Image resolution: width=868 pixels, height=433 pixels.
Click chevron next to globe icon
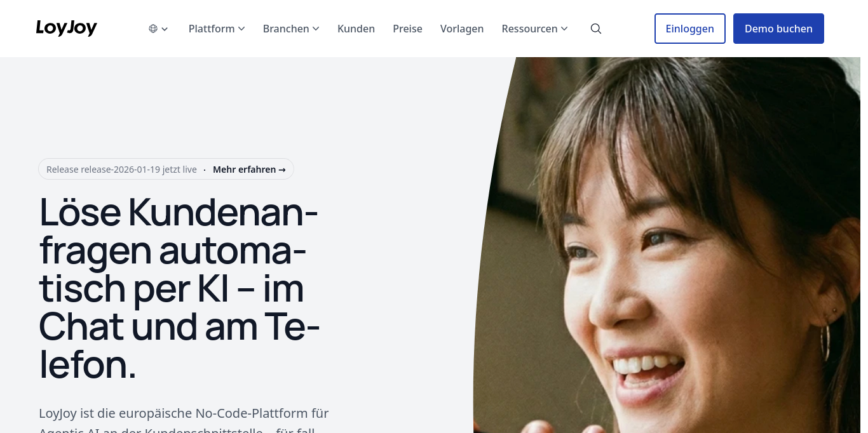click(x=165, y=29)
